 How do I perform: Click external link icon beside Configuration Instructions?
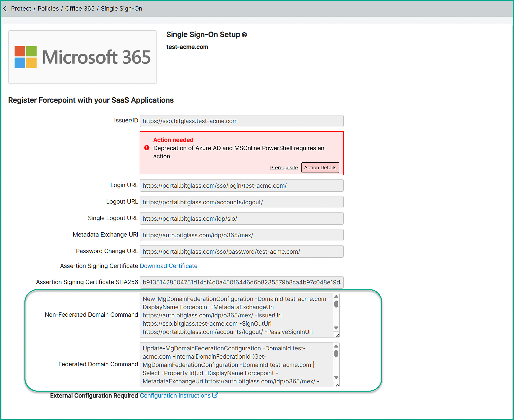pos(215,395)
